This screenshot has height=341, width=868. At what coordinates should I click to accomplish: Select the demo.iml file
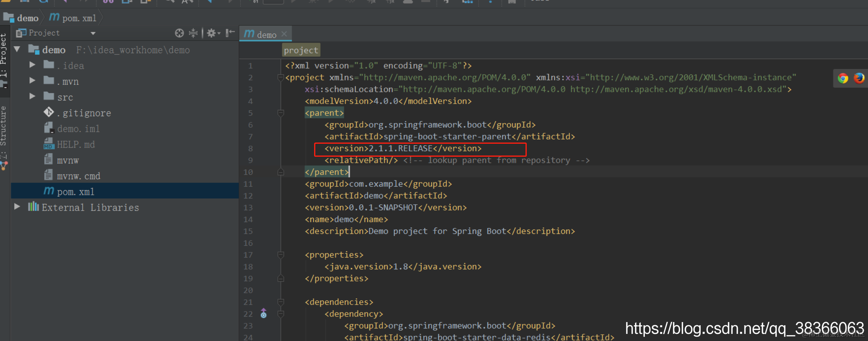pyautogui.click(x=78, y=129)
